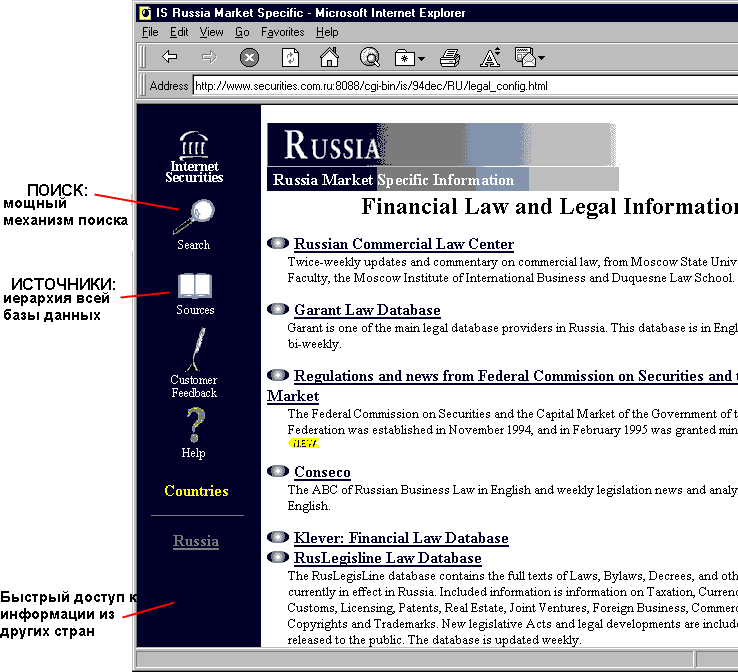The image size is (738, 672).
Task: Click the Customer Feedback pen icon
Action: point(197,350)
